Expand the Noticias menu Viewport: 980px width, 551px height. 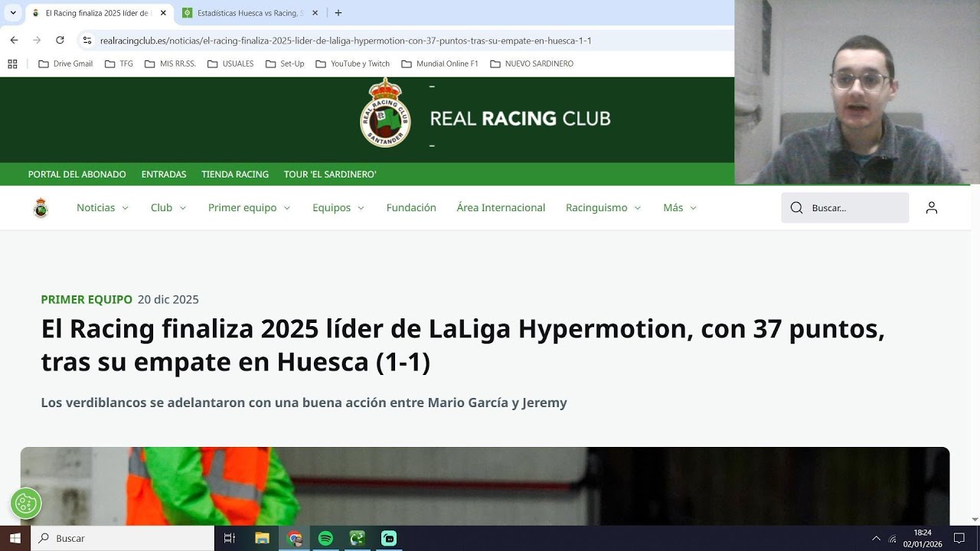click(x=103, y=207)
